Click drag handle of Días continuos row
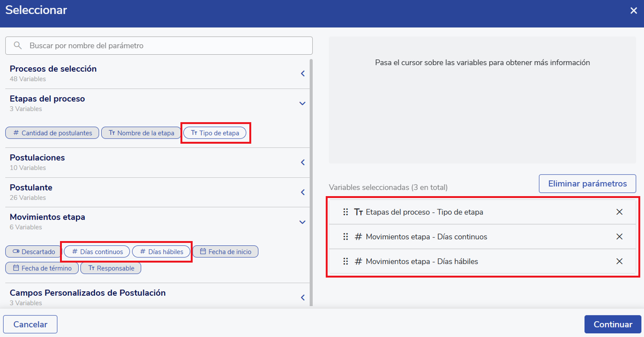Image resolution: width=644 pixels, height=337 pixels. 345,237
